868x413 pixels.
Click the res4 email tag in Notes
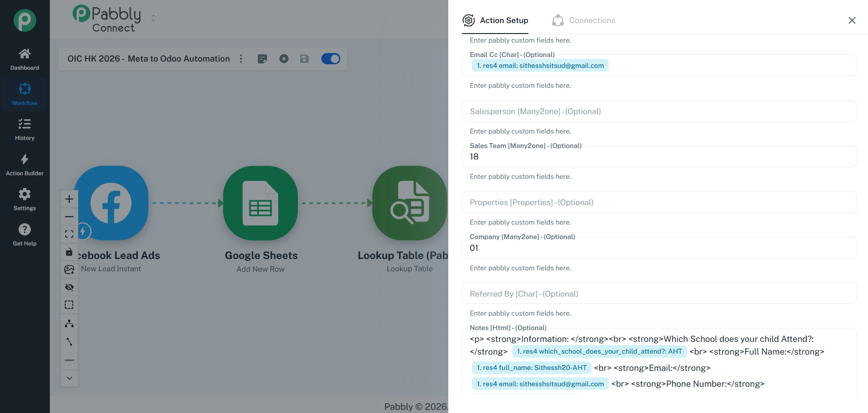(540, 384)
